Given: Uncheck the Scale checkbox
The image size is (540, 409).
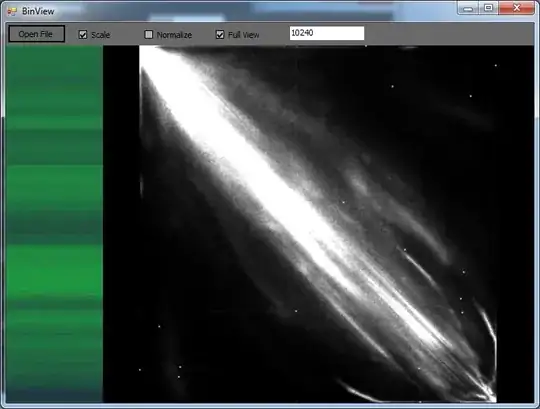Looking at the screenshot, I should click(x=83, y=34).
